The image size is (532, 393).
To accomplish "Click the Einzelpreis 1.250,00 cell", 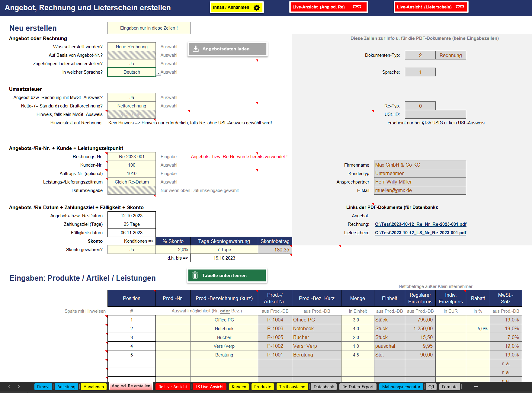I will 420,329.
